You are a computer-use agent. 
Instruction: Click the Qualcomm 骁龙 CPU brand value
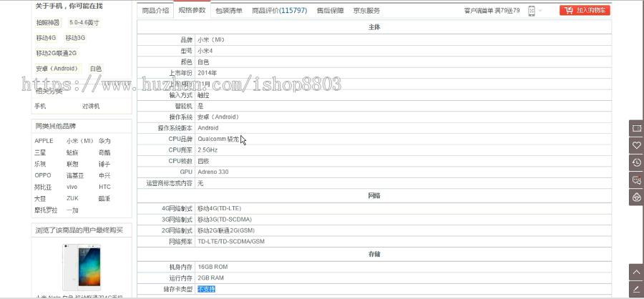tap(218, 139)
